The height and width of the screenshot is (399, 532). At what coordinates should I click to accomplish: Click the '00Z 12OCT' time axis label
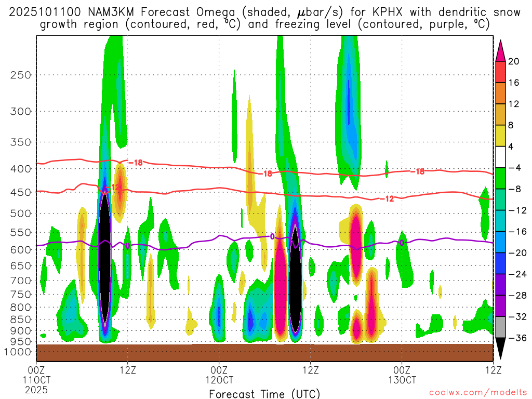(x=219, y=375)
